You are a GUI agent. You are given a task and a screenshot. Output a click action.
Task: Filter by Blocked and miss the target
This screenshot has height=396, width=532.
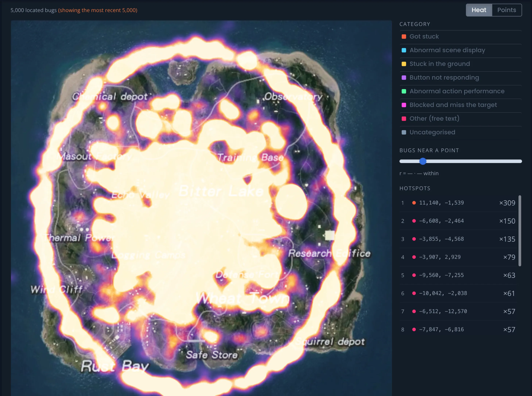460,105
